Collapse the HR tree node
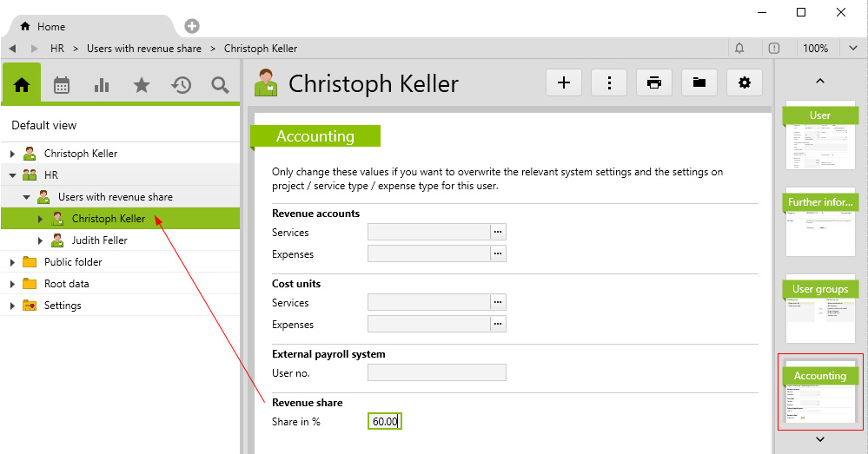Screen dimensions: 868x454 point(12,175)
